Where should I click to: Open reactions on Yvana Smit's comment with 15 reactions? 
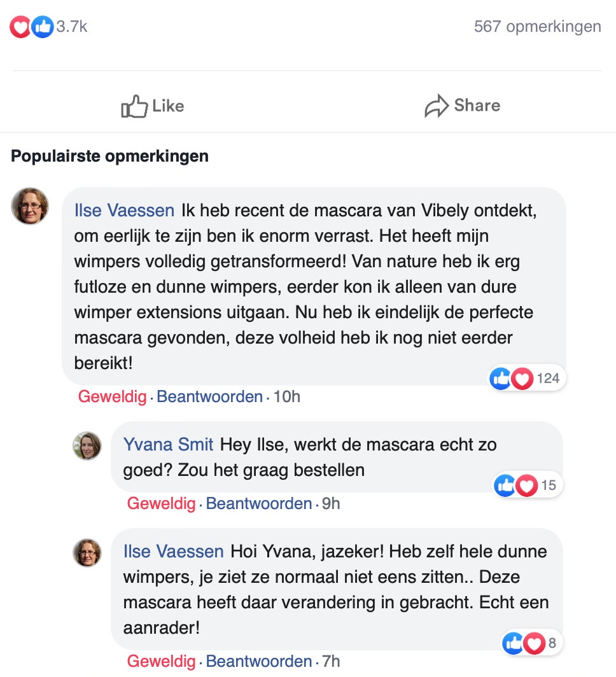coord(528,485)
